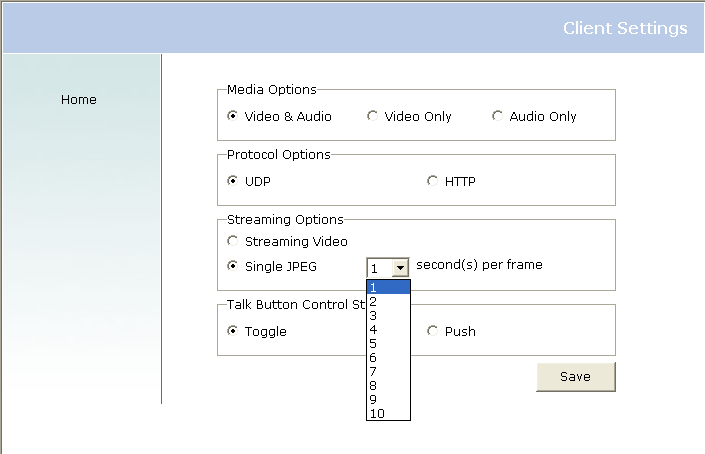Select 6 in the frame interval list
The height and width of the screenshot is (454, 705).
388,358
